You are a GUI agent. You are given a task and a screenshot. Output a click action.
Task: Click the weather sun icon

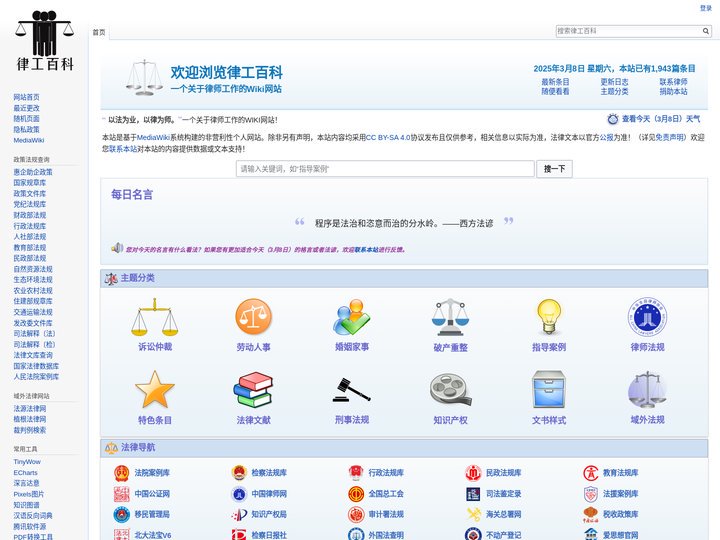613,119
